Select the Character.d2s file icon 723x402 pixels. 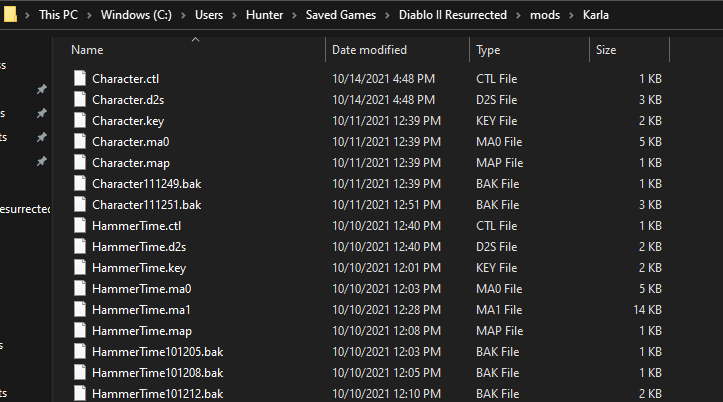pos(80,100)
